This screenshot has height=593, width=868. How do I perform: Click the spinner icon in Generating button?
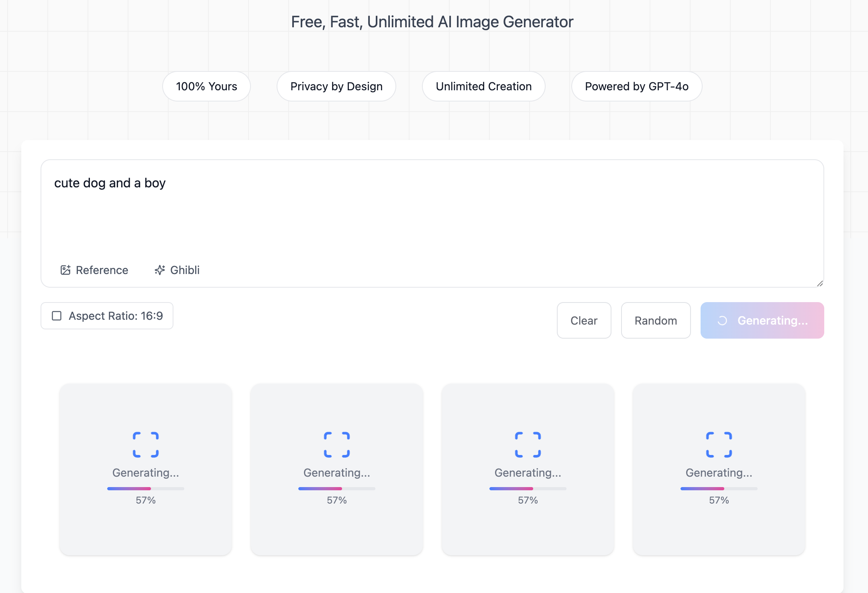722,321
